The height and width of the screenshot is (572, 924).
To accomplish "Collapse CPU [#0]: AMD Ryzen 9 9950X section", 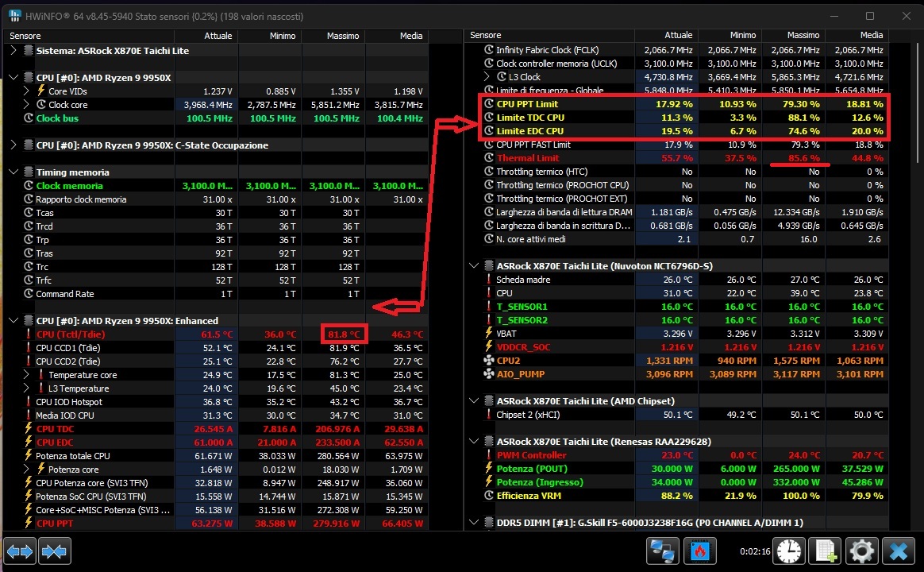I will (13, 77).
